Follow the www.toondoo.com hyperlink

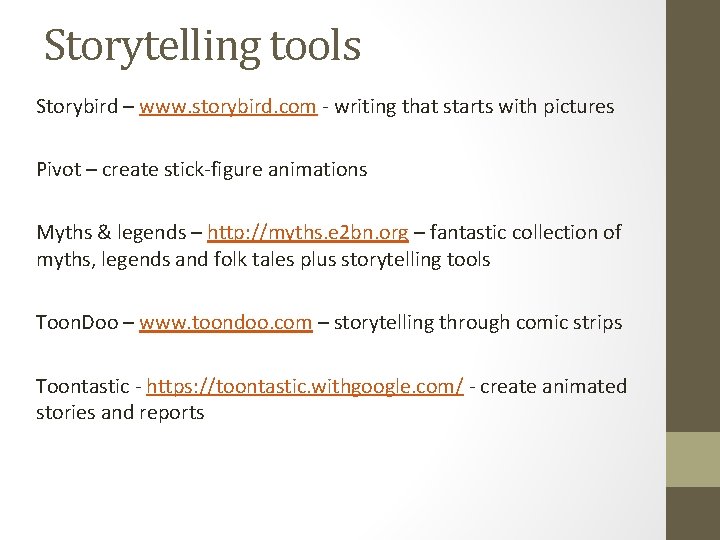225,322
